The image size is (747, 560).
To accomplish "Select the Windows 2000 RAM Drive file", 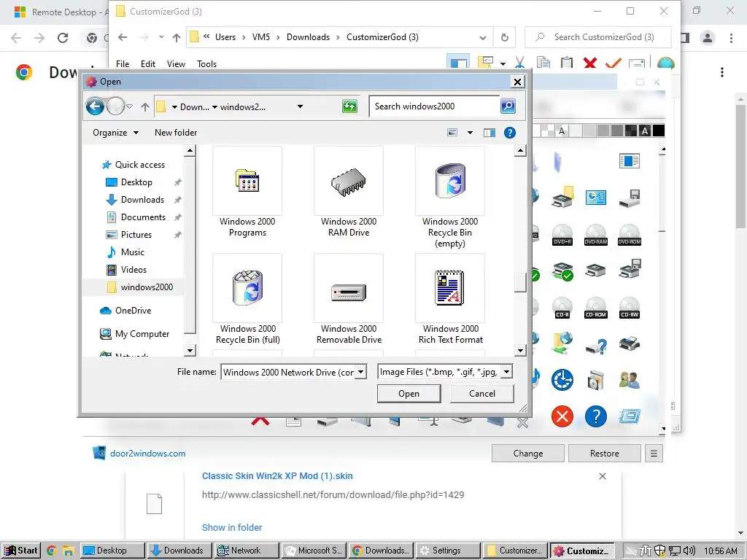I will pyautogui.click(x=349, y=192).
